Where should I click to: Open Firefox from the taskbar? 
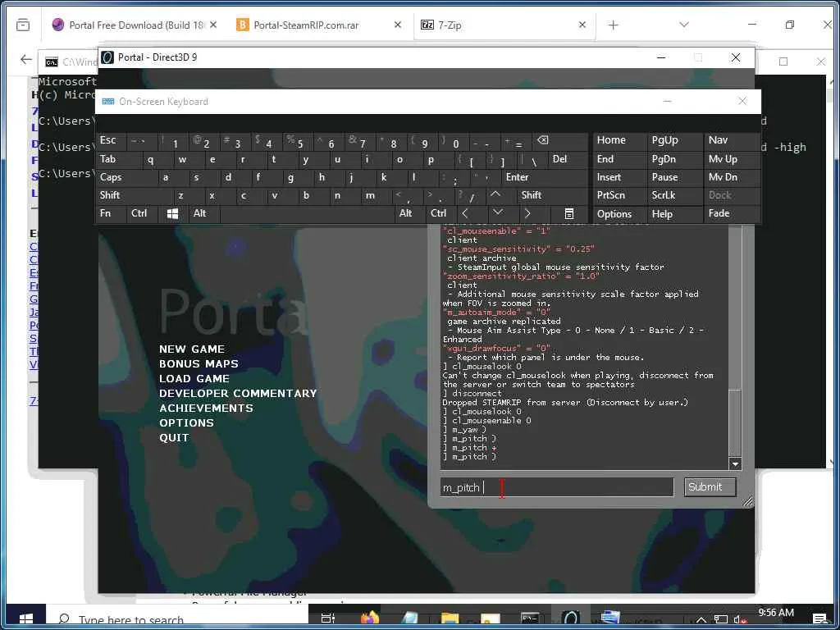point(370,619)
